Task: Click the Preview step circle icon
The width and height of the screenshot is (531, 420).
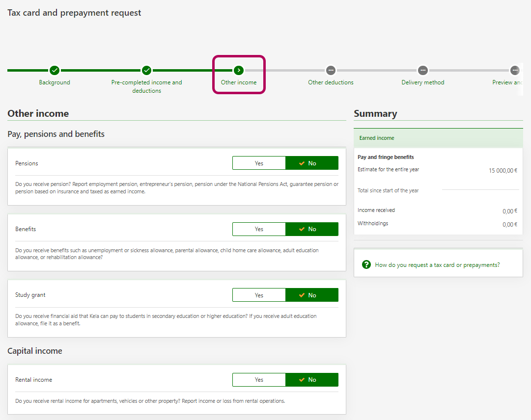Action: click(x=514, y=70)
